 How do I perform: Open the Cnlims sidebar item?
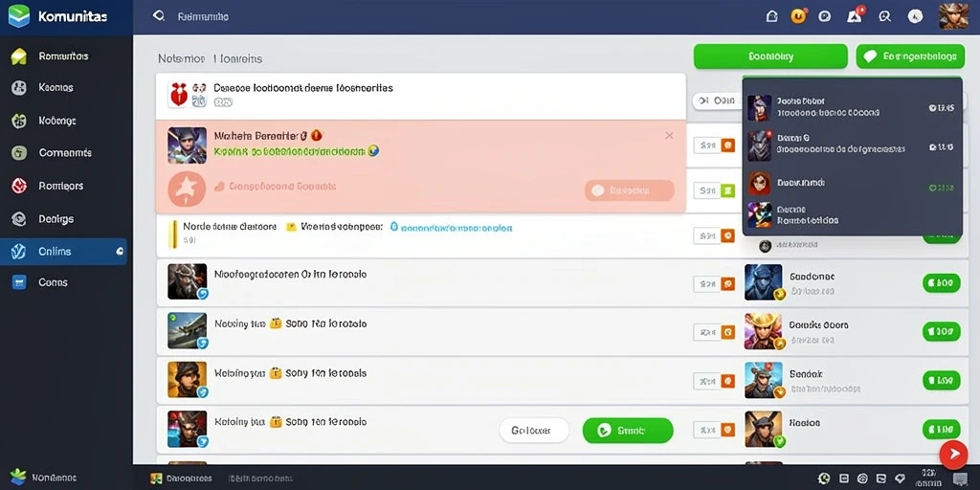[64, 252]
